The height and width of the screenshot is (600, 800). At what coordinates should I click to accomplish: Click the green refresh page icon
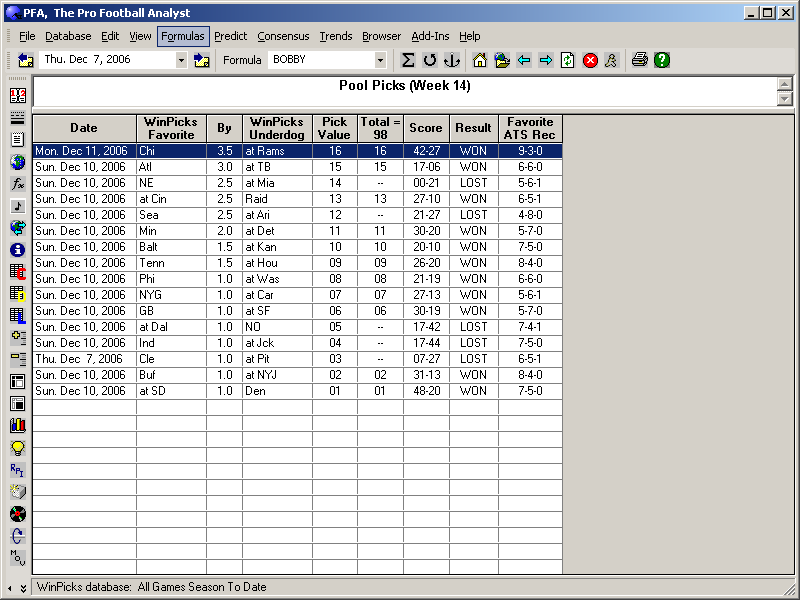click(x=568, y=60)
